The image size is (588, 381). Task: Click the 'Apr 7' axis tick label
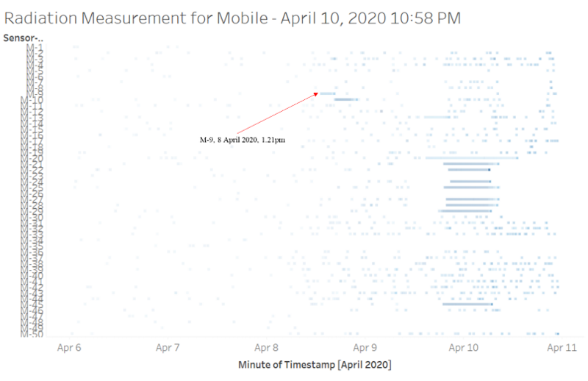pyautogui.click(x=168, y=348)
